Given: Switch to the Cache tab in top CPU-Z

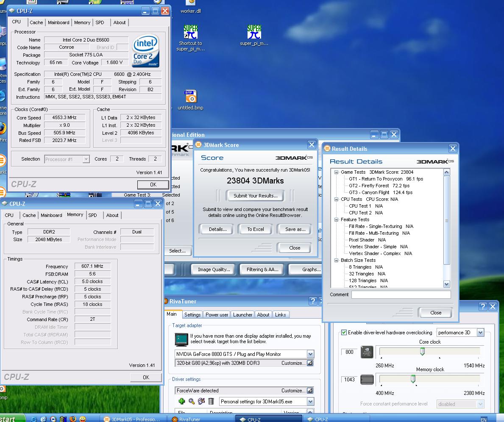Looking at the screenshot, I should (x=36, y=22).
